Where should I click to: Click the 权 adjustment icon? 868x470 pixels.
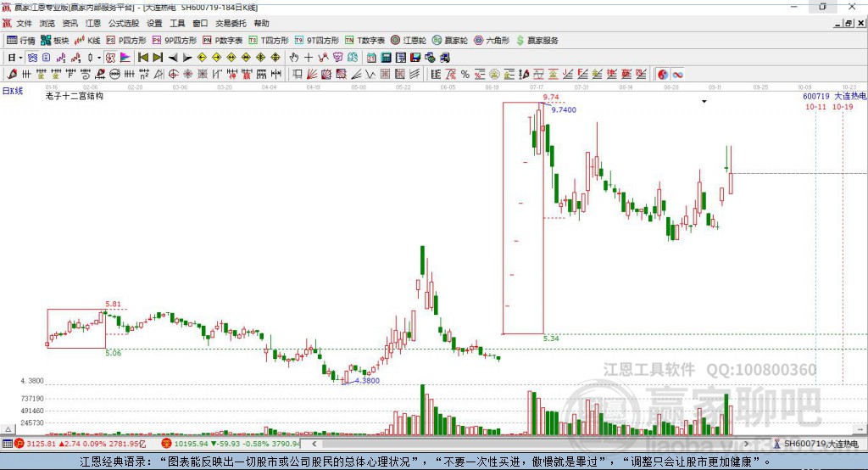pos(111,58)
